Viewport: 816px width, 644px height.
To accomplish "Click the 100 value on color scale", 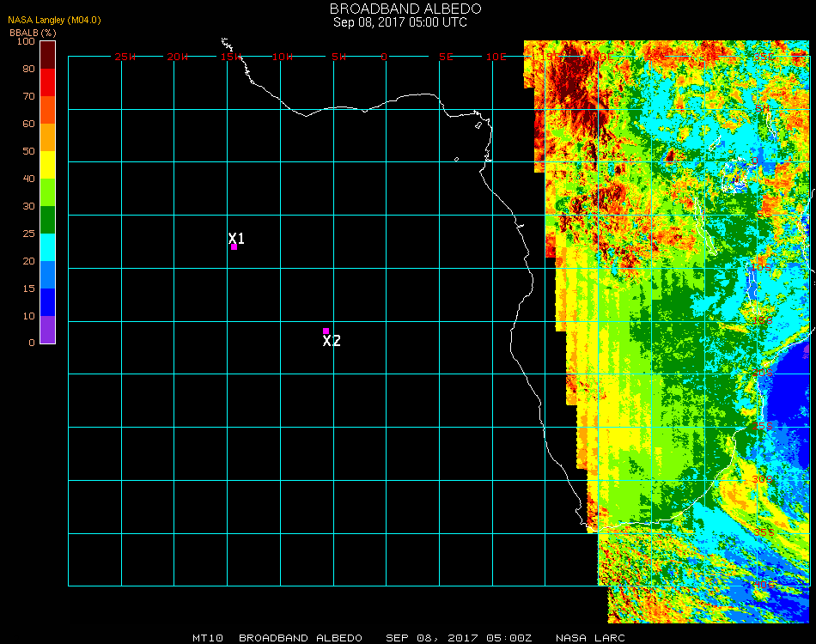I will [x=25, y=41].
